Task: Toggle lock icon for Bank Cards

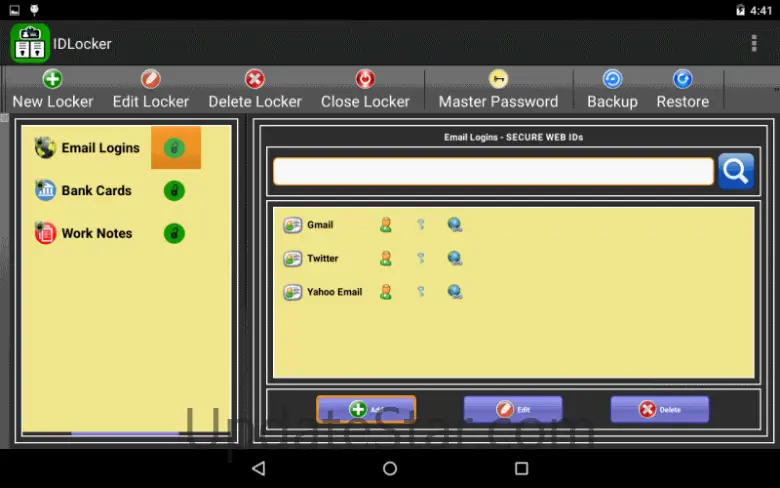Action: [175, 191]
